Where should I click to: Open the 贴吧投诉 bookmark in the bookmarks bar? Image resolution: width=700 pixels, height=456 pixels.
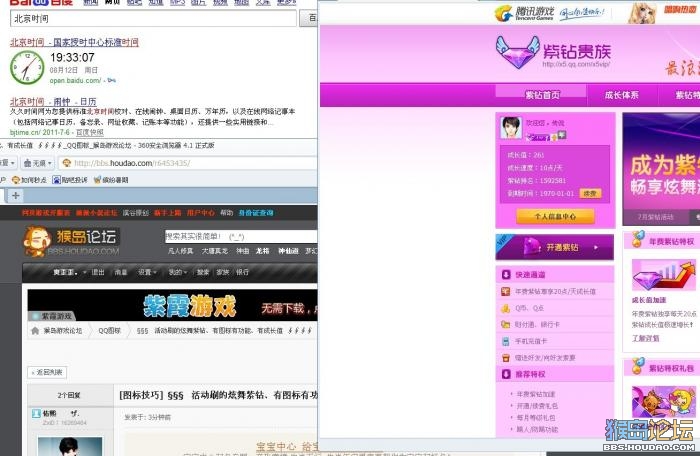tap(70, 180)
